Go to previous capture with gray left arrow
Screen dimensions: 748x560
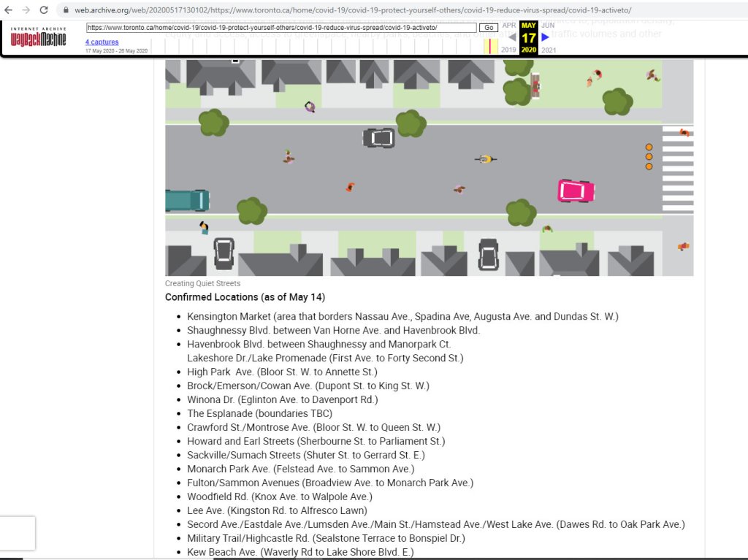[x=511, y=37]
